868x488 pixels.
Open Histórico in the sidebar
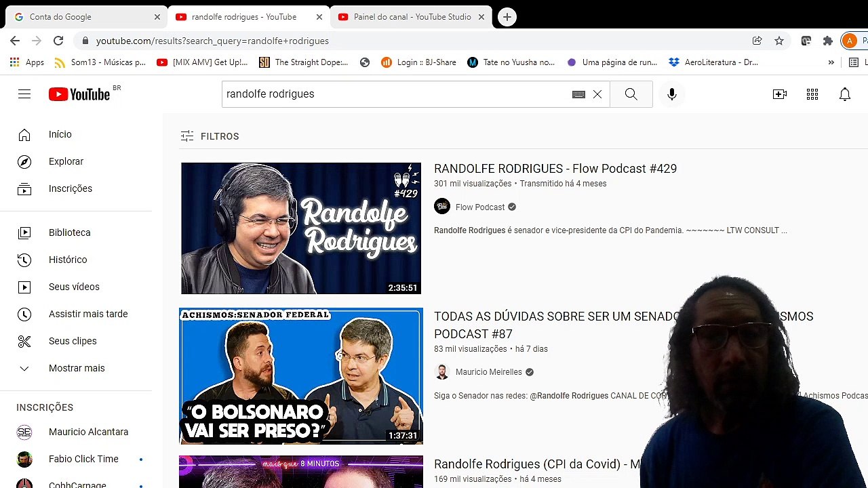[x=76, y=260]
